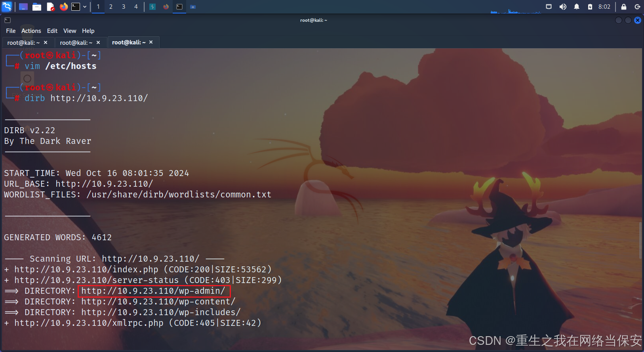Open the Kali dragon applications menu
This screenshot has height=352, width=644.
(7, 6)
